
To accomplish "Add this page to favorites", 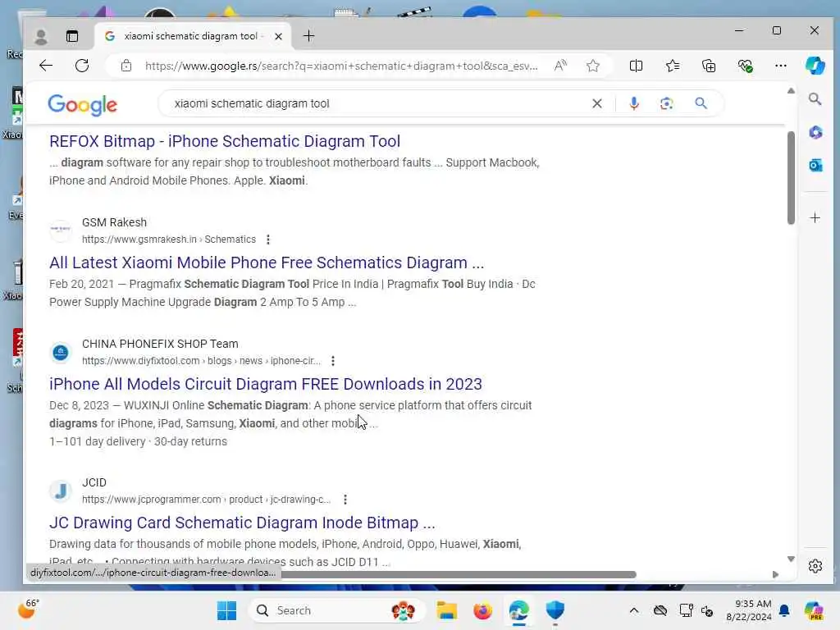I will pyautogui.click(x=592, y=66).
